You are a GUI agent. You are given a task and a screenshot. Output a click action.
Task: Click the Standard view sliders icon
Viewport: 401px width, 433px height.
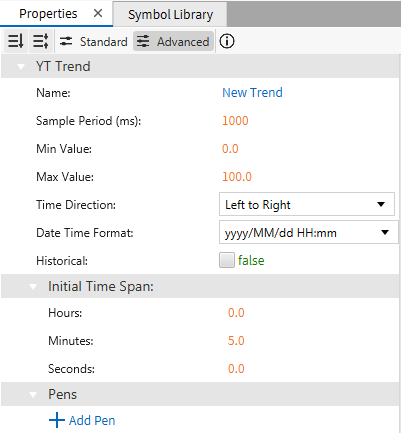pos(66,41)
